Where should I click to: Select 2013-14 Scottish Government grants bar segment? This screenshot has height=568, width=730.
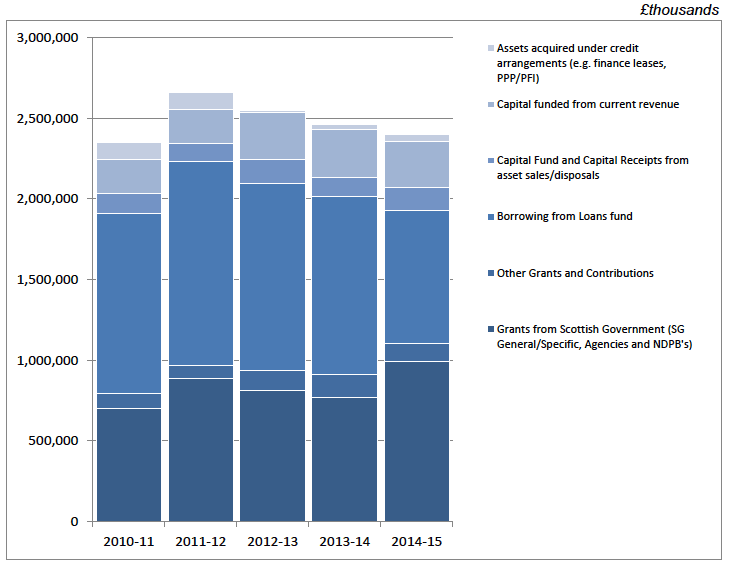point(345,460)
